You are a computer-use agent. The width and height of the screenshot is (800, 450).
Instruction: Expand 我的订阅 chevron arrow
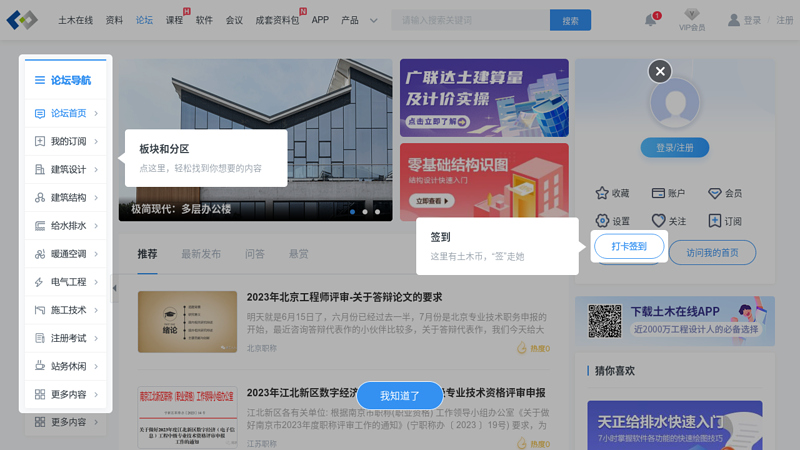(96, 141)
